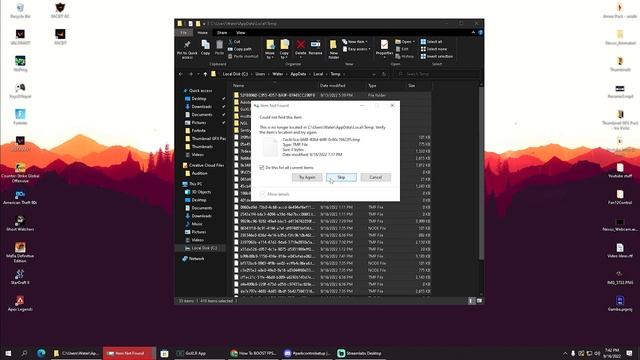Click the VALORANT desktop icon
This screenshot has height=360, width=640.
coord(20,37)
